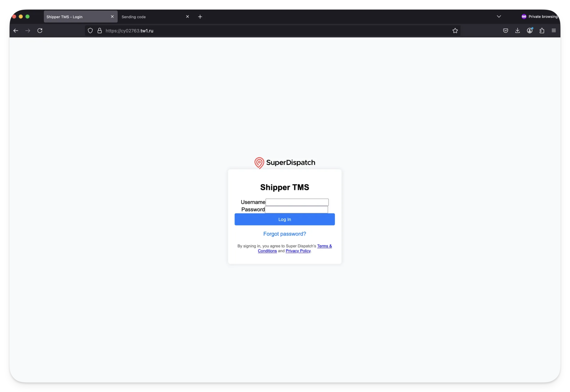The width and height of the screenshot is (570, 392).
Task: Reload the current page
Action: click(40, 31)
